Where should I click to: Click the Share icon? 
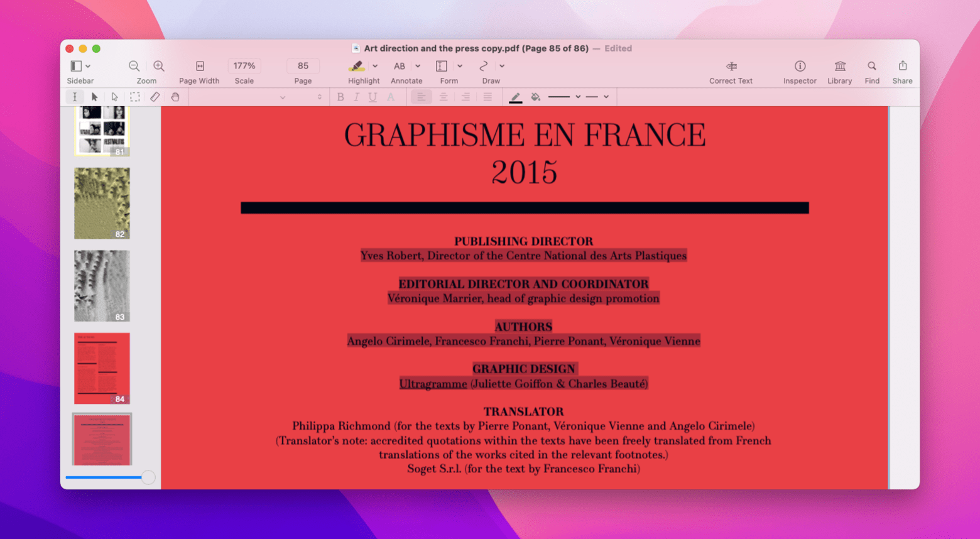click(x=903, y=65)
